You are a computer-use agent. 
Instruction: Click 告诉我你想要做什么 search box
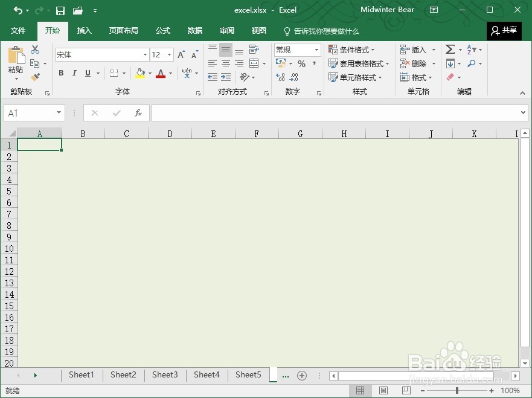point(322,31)
